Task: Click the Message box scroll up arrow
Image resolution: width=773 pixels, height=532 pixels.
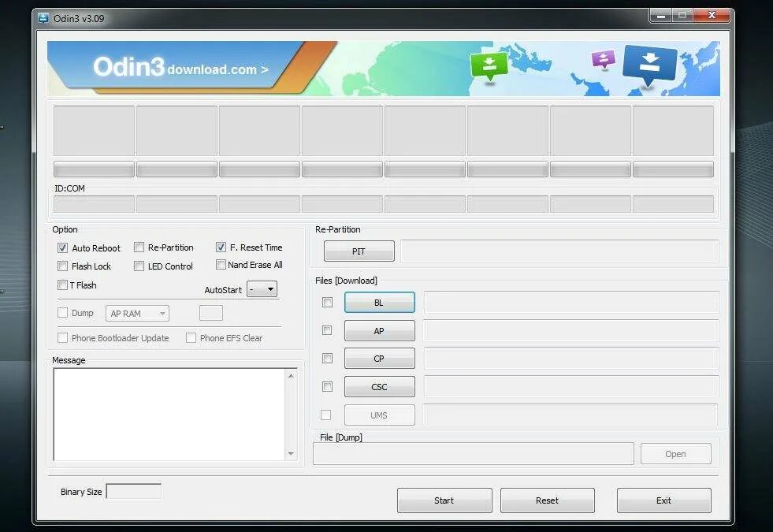Action: pos(291,376)
